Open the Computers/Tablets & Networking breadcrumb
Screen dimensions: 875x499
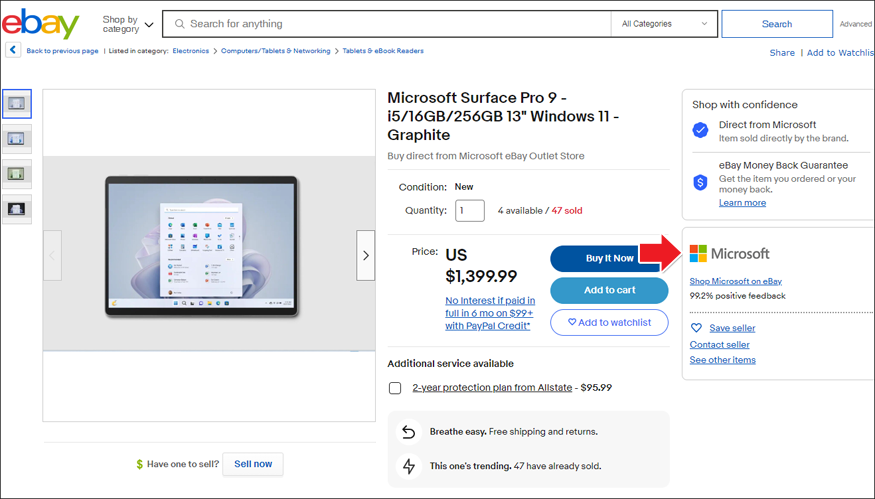pyautogui.click(x=276, y=51)
